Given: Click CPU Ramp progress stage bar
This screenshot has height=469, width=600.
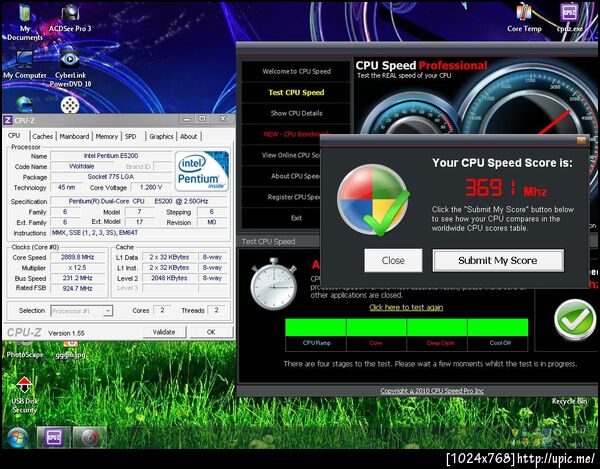Looking at the screenshot, I should pos(316,327).
